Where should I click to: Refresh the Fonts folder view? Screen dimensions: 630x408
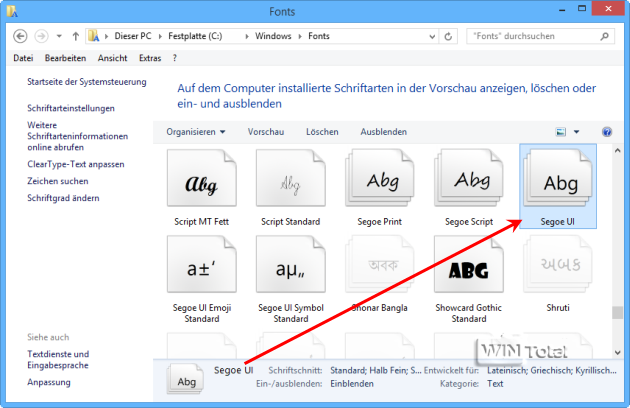click(448, 37)
